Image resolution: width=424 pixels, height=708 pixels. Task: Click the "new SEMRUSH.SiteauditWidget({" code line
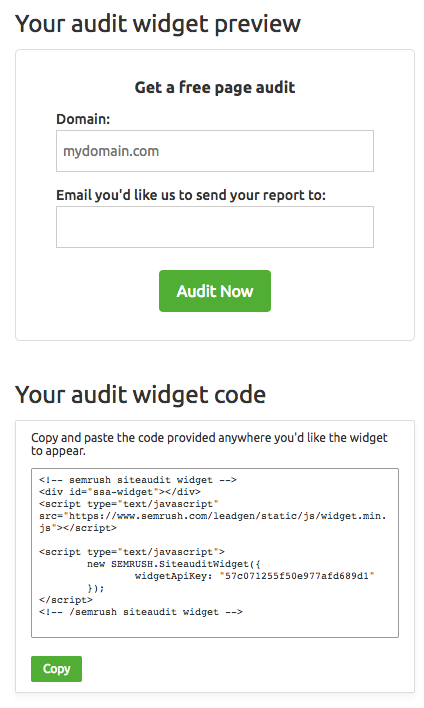[174, 564]
